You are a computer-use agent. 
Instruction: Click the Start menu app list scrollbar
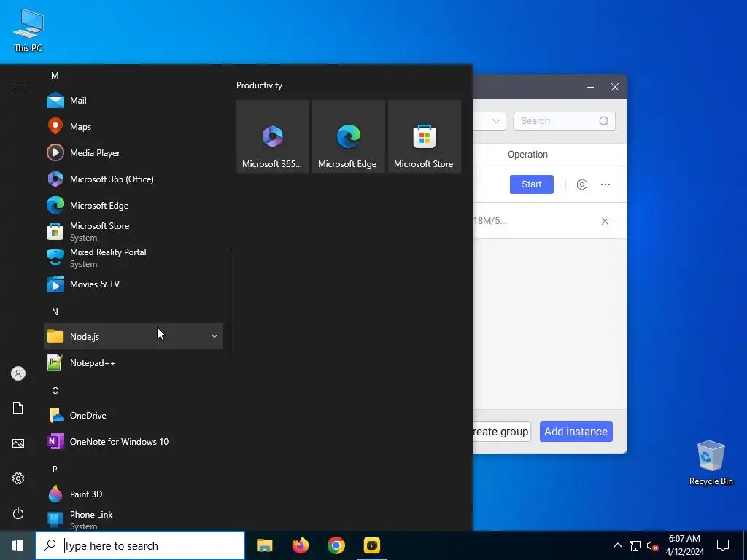(231, 300)
